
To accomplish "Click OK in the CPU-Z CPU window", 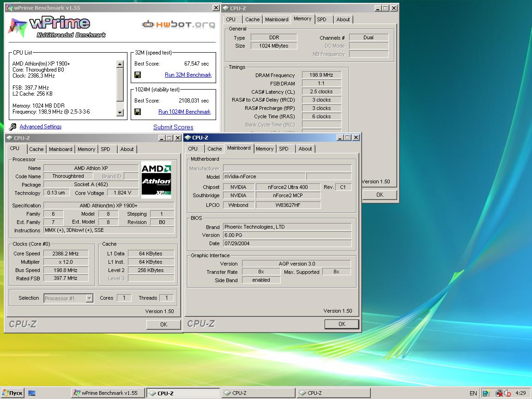I will coord(163,325).
